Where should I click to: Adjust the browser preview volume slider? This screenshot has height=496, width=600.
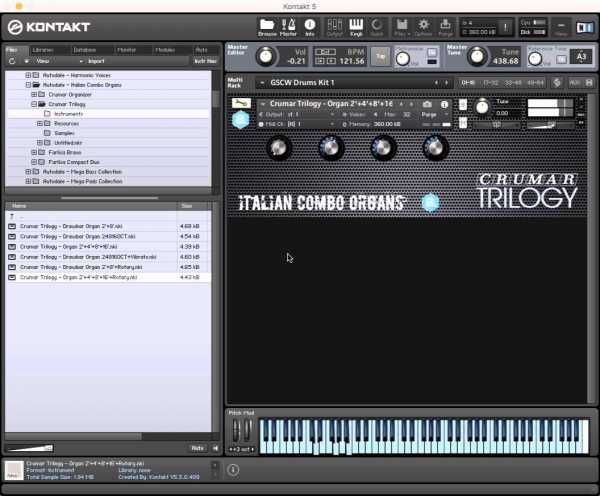(x=30, y=448)
